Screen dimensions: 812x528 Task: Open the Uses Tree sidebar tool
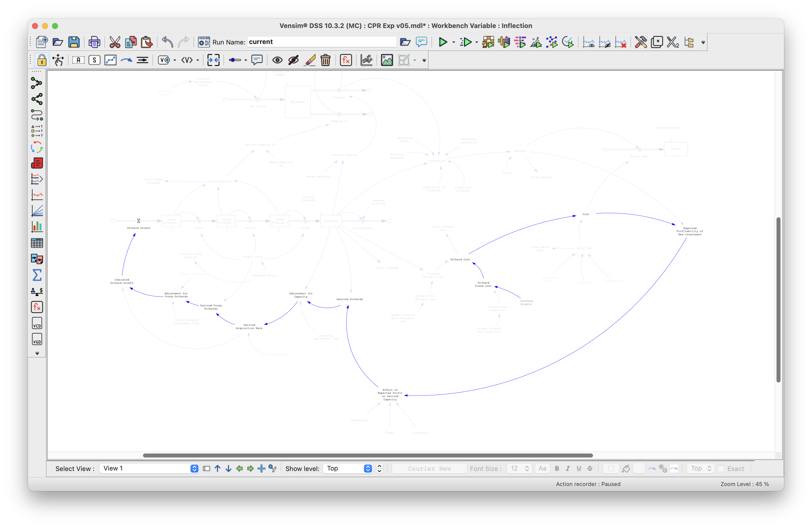coord(37,99)
